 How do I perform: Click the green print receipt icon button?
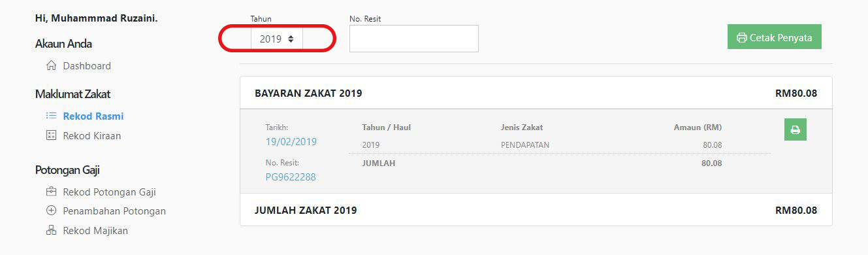click(795, 129)
